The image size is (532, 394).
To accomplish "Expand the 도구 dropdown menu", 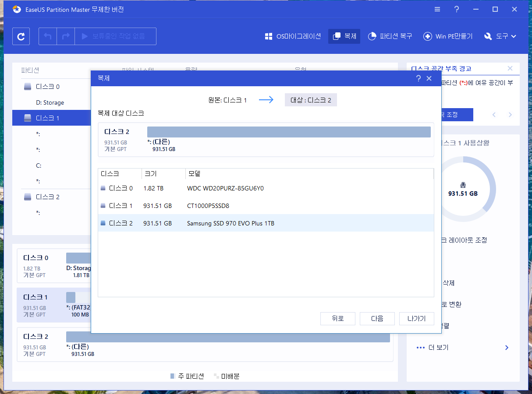I will pos(500,36).
